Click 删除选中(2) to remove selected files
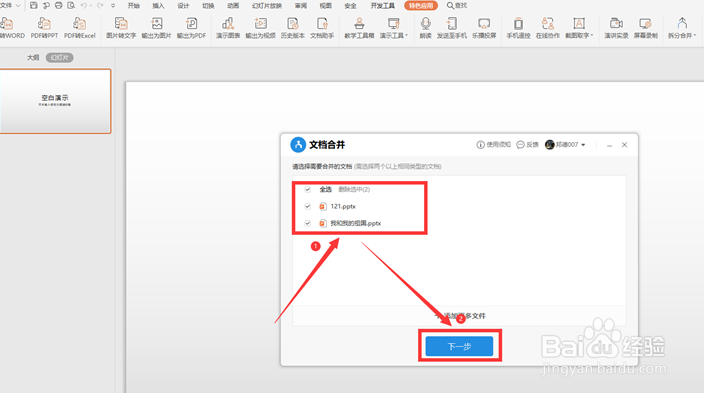 (x=354, y=190)
